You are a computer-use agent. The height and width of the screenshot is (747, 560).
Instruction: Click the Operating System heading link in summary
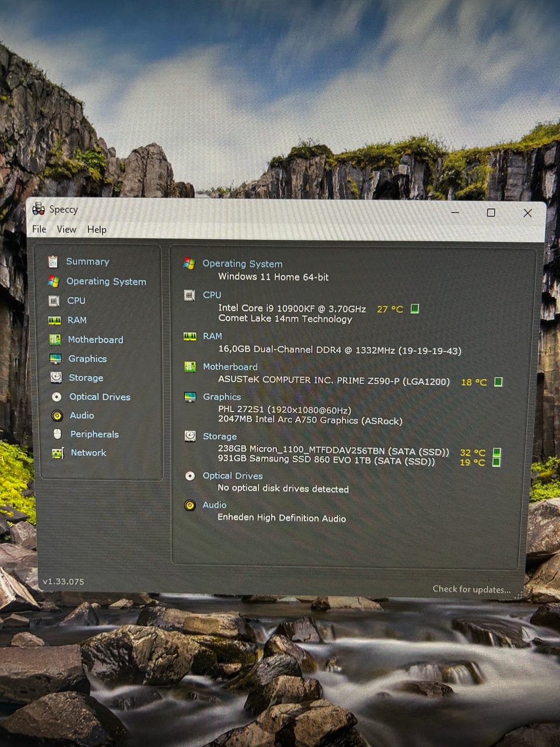242,264
